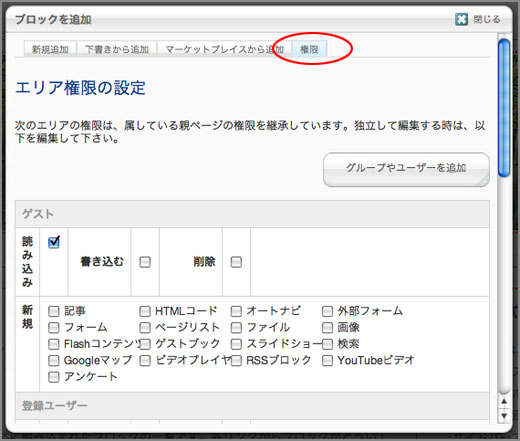This screenshot has height=441, width=520.
Task: Click the ブロックを追加 dialog title
Action: 53,20
